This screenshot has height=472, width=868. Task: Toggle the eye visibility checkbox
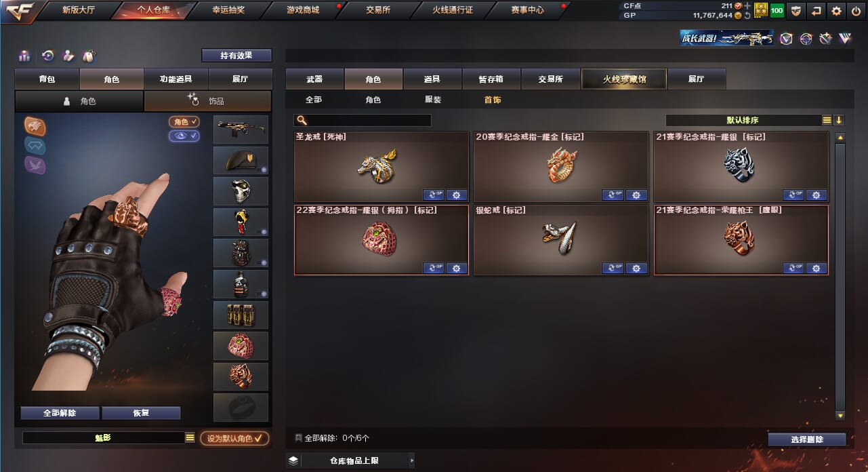[x=184, y=136]
